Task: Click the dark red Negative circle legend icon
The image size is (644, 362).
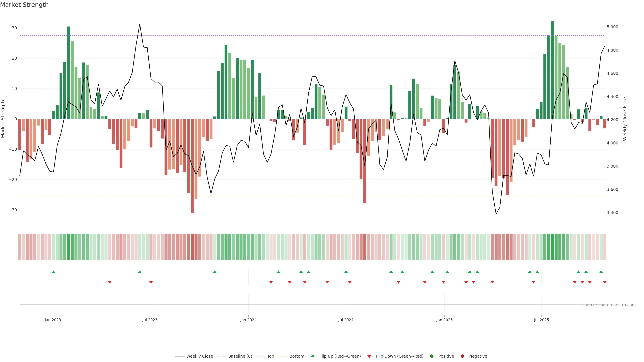Action: (x=462, y=356)
